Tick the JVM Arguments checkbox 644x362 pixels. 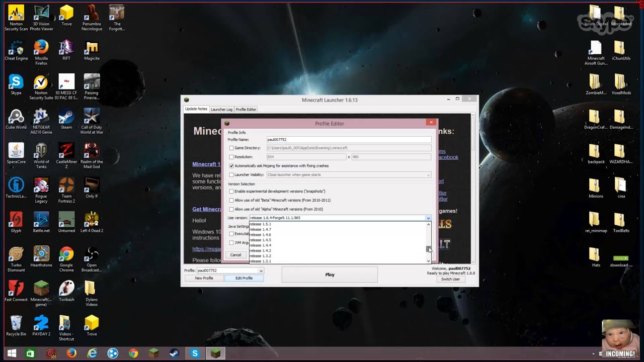point(231,243)
